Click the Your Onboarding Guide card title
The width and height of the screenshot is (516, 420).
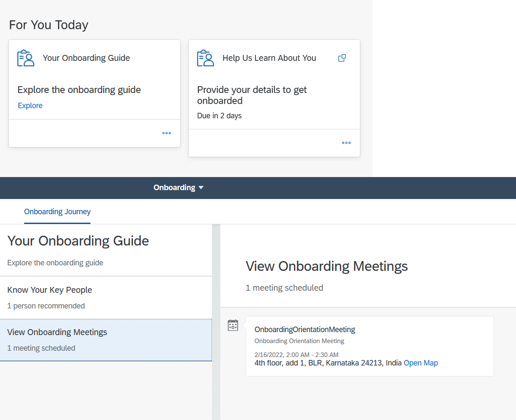pos(86,58)
